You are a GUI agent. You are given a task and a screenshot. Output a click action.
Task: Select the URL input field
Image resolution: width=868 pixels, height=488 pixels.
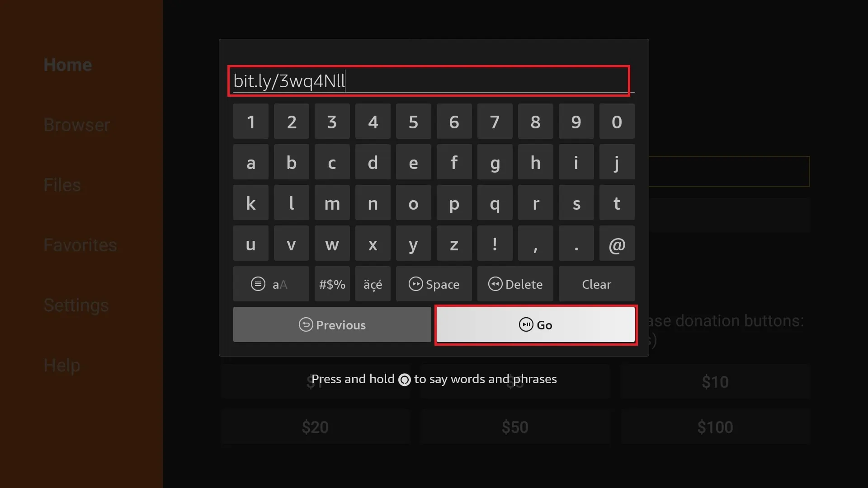(429, 80)
